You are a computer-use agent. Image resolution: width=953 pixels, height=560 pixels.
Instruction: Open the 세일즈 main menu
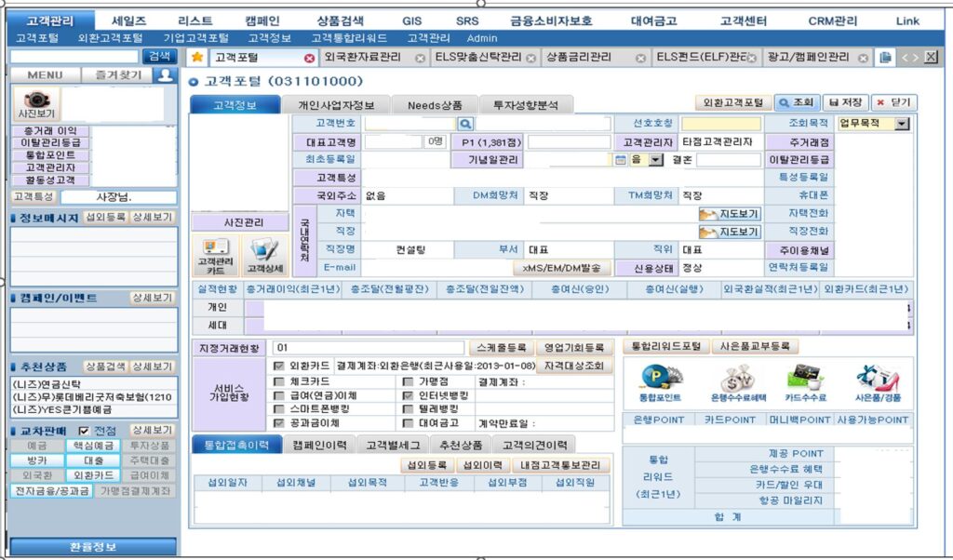[129, 20]
